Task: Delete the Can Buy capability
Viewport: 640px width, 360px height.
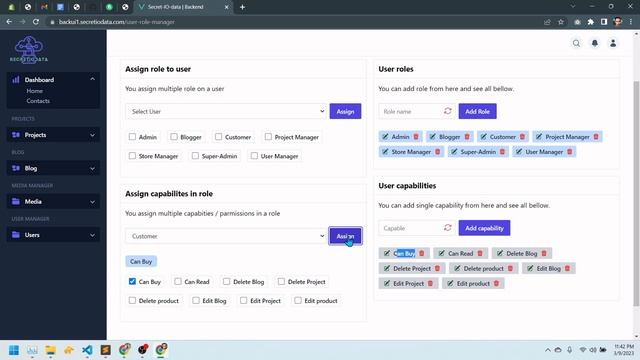Action: point(422,253)
